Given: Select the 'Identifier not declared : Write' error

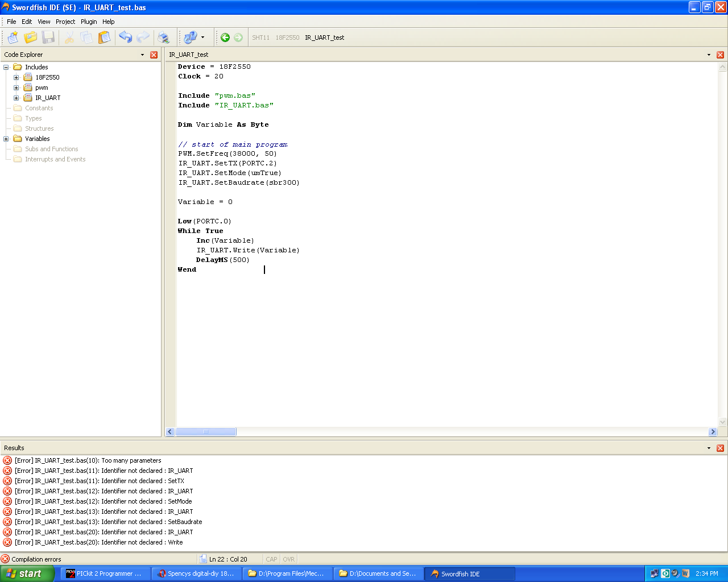Looking at the screenshot, I should (99, 542).
